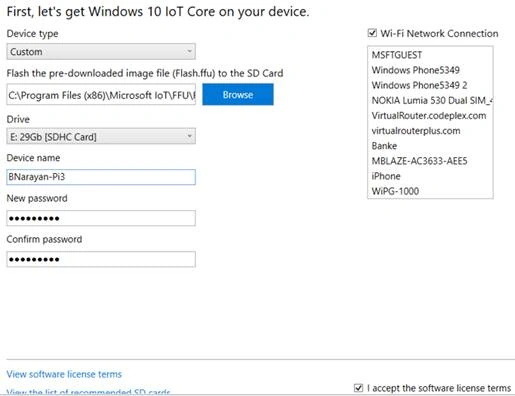
Task: Uncheck I accept the software license terms
Action: pyautogui.click(x=358, y=388)
